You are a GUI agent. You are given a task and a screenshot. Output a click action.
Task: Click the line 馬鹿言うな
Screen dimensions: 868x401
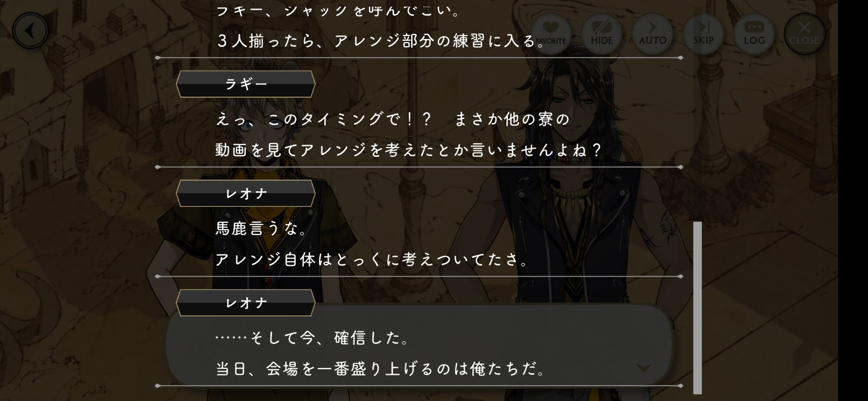point(260,229)
